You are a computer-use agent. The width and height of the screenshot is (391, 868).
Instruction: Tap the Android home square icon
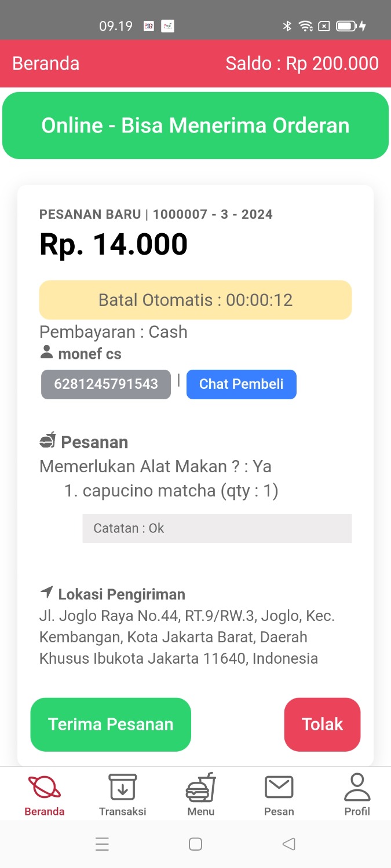(196, 844)
